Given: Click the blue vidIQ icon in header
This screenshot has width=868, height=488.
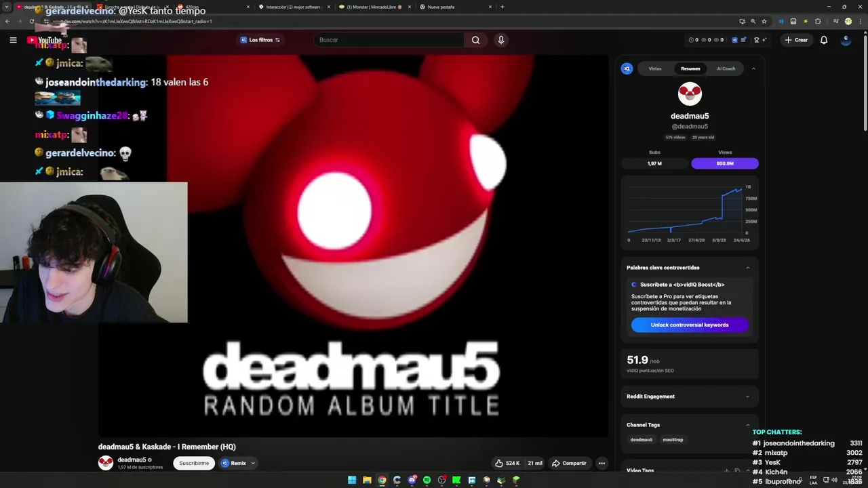Looking at the screenshot, I should [734, 40].
